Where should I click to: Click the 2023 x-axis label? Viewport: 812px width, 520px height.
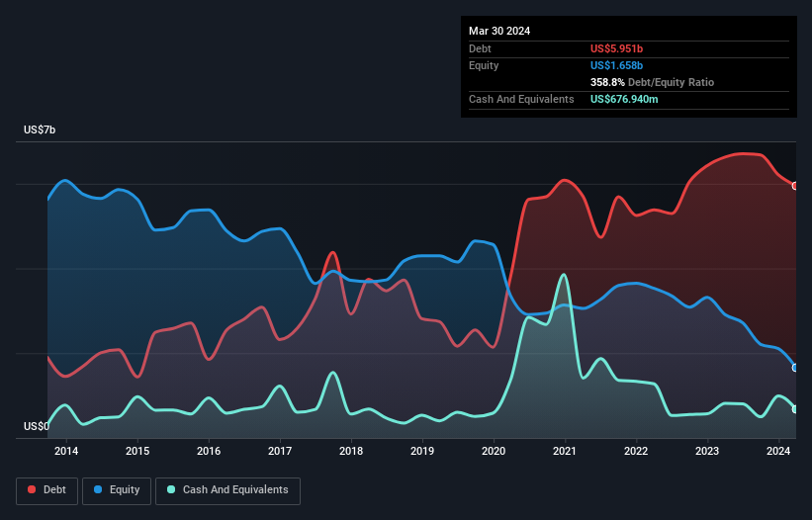tap(707, 451)
